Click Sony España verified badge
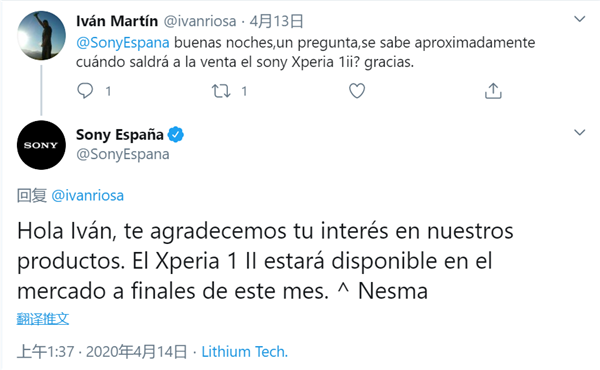The height and width of the screenshot is (370, 600). pos(176,134)
